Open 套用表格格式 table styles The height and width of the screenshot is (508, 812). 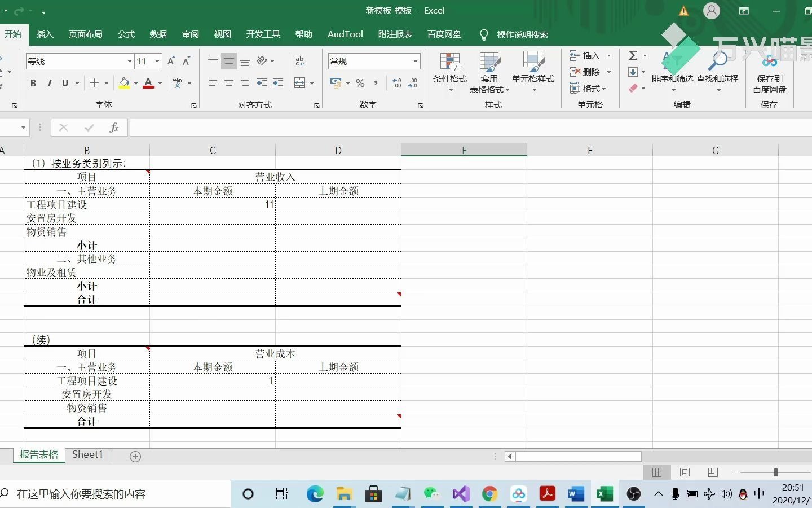[x=489, y=72]
